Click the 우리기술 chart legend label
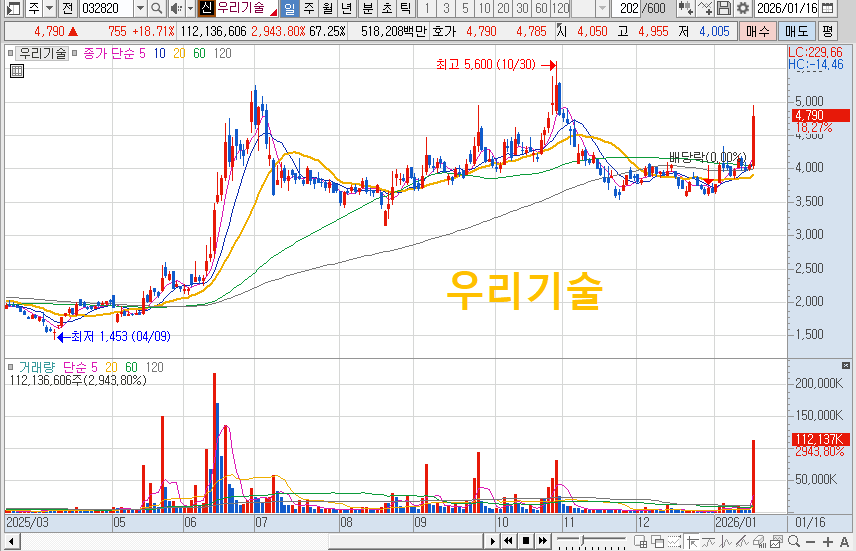 43,54
